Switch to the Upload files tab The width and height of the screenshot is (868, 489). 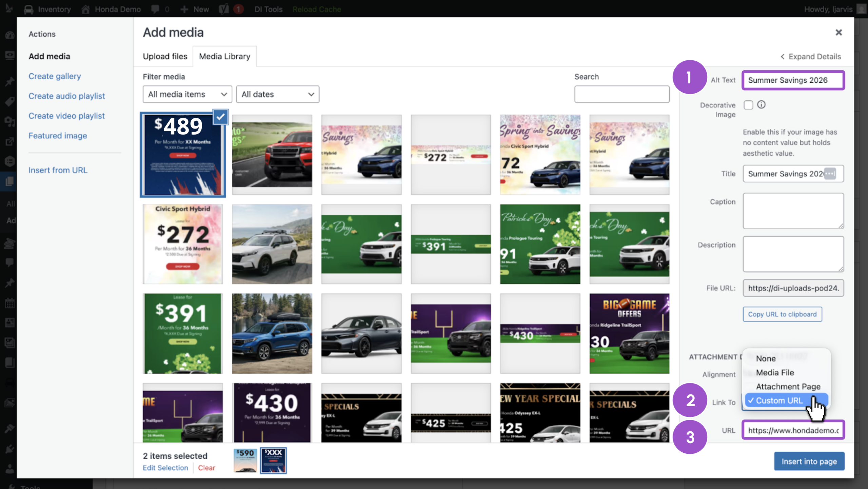pos(165,56)
